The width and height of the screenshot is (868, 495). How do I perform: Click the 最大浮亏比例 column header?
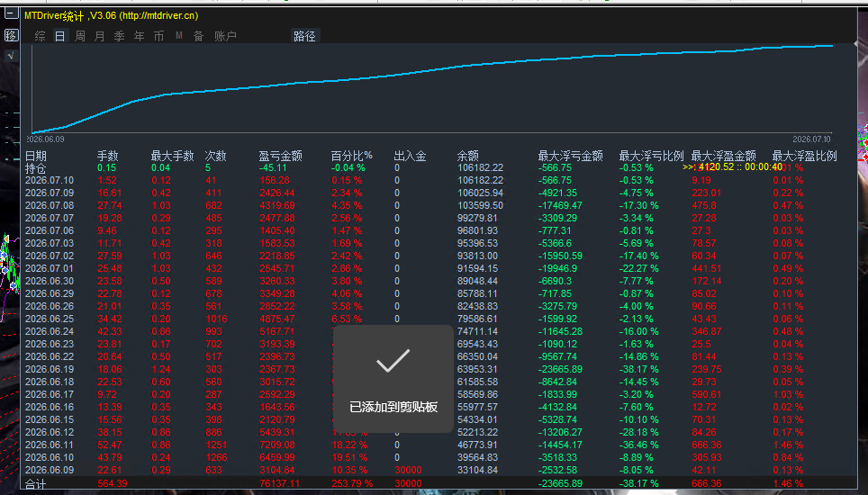(651, 156)
